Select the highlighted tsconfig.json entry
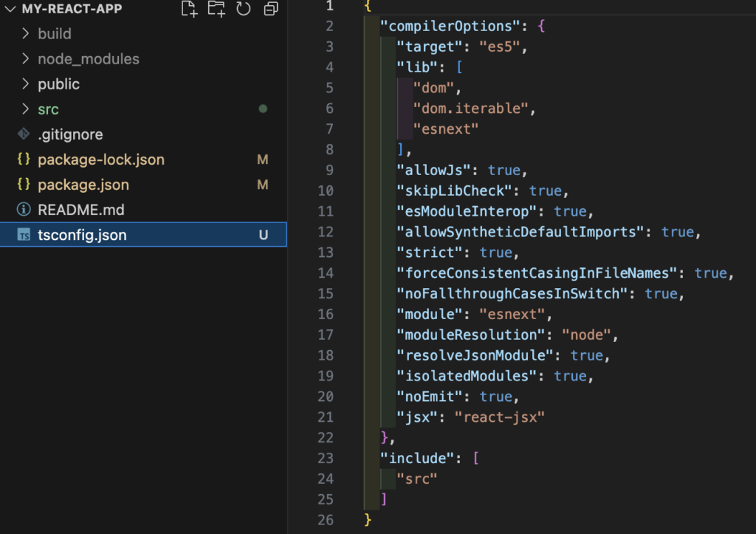Viewport: 756px width, 534px height. click(81, 234)
